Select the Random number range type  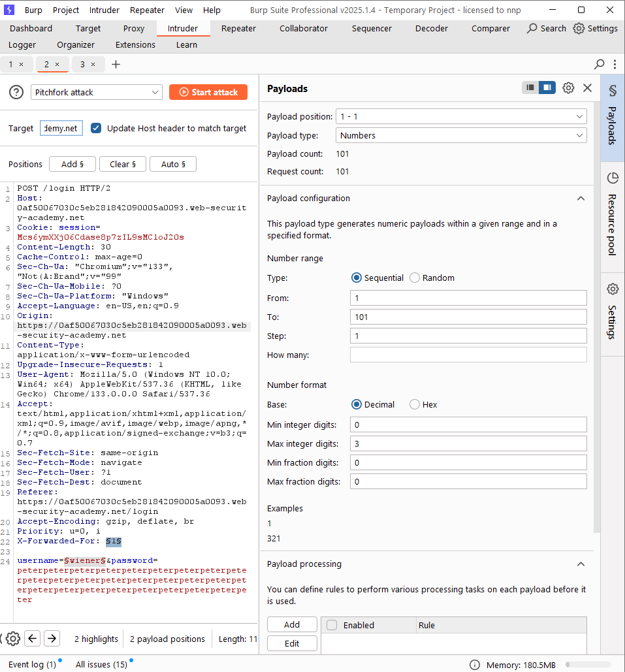[x=415, y=278]
